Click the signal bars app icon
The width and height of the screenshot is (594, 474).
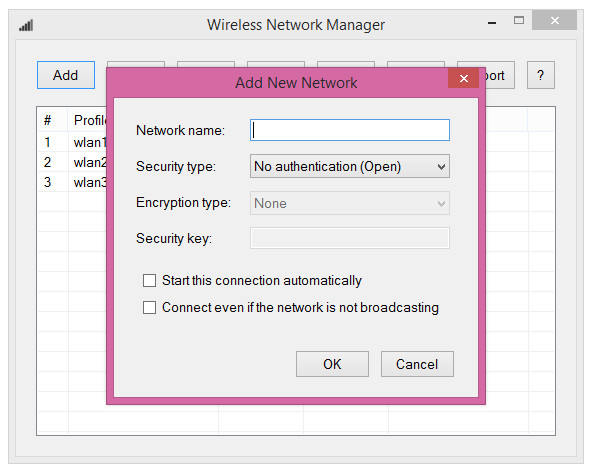[x=26, y=25]
